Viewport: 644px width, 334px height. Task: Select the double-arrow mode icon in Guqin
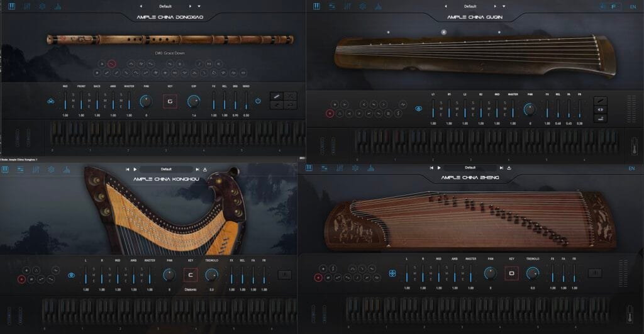tap(601, 109)
